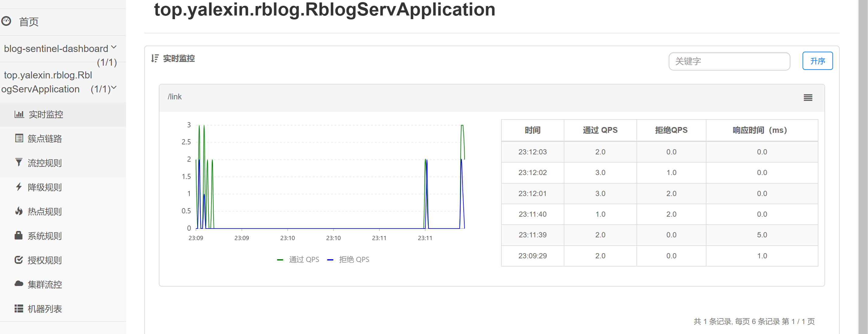This screenshot has width=868, height=334.
Task: Click the 通过 QPS column header
Action: pos(600,130)
